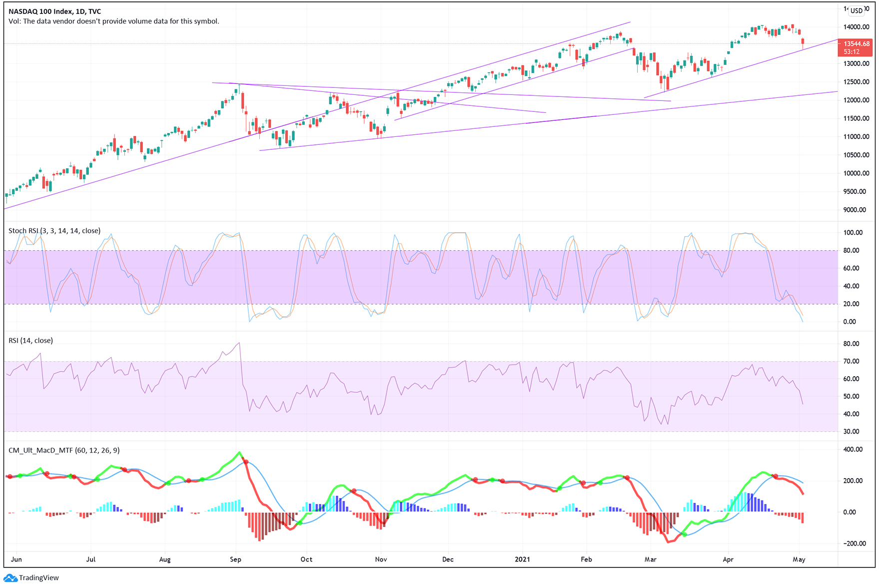Click the 20.00 level on Stoch RSI axis
This screenshot has height=588, width=879.
[852, 304]
